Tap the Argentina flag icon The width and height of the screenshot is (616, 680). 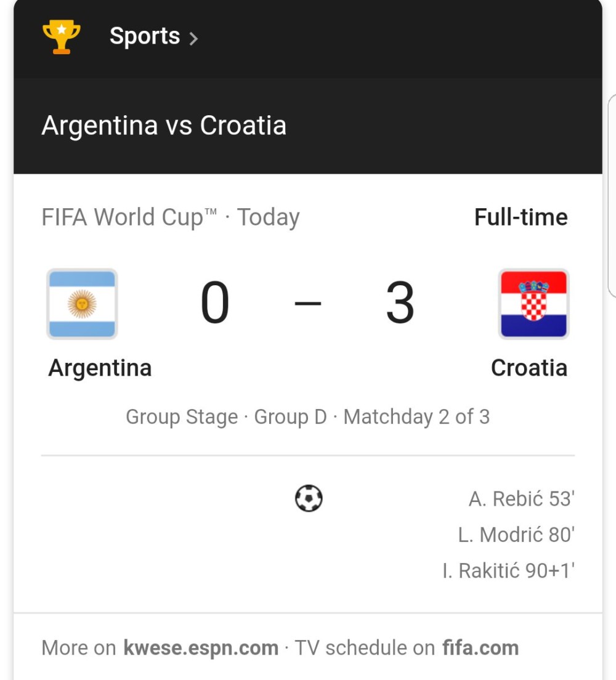(x=82, y=304)
